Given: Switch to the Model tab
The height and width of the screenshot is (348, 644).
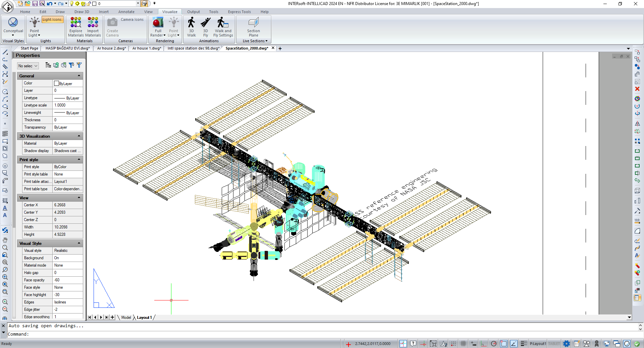Looking at the screenshot, I should pyautogui.click(x=126, y=317).
